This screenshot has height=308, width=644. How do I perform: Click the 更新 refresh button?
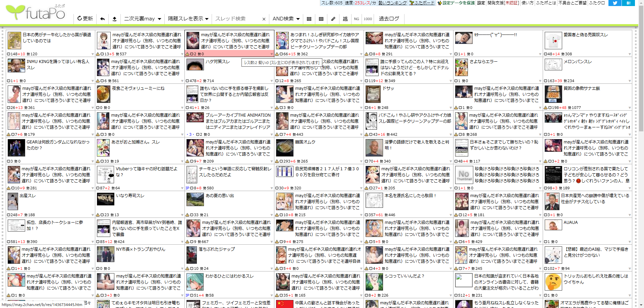point(85,19)
